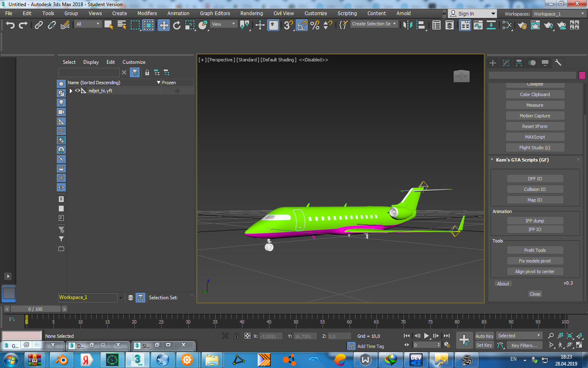
Task: Open the Display command panel tab
Action: (x=545, y=63)
